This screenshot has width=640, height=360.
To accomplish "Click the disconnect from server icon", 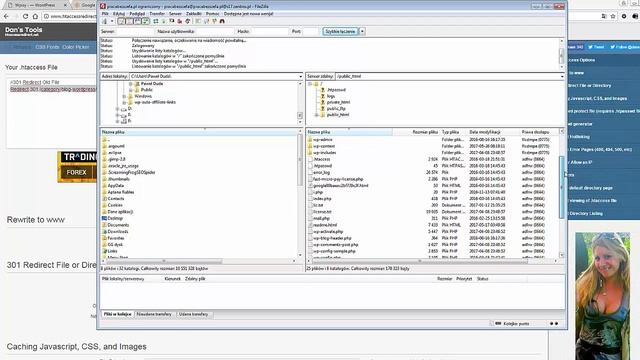I will 180,21.
